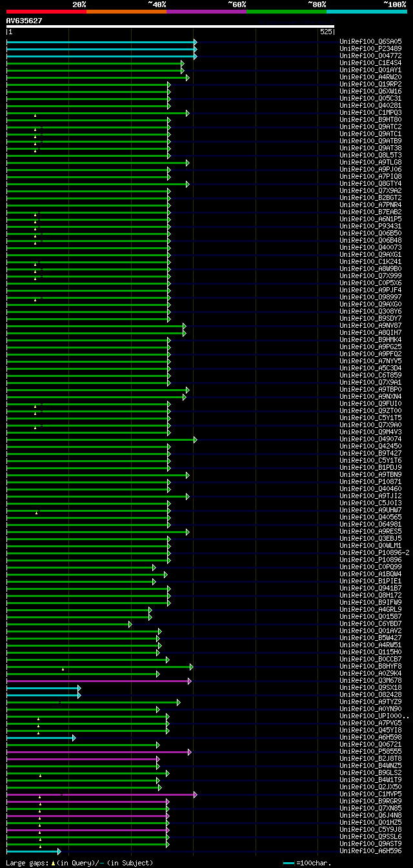Select the short cyan hit UniRef100_Q9SX18
Image resolution: width=413 pixels, height=868 pixels.
372,688
